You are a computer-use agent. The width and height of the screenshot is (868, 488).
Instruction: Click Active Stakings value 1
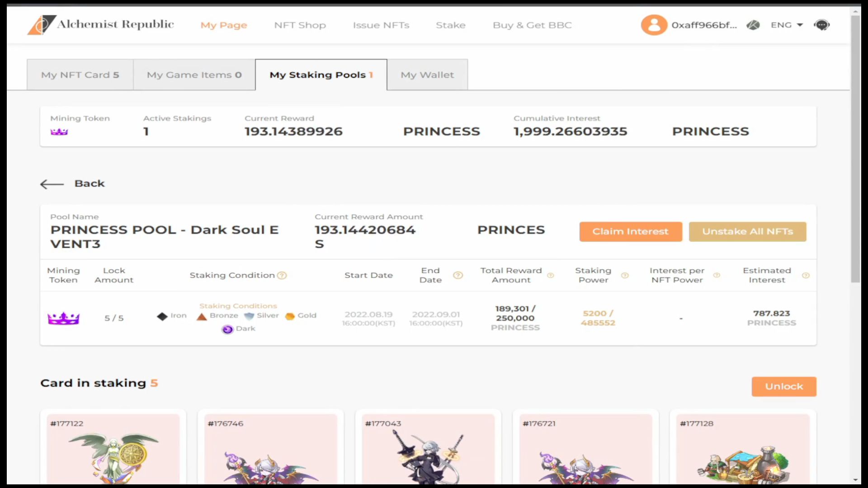[x=146, y=131]
